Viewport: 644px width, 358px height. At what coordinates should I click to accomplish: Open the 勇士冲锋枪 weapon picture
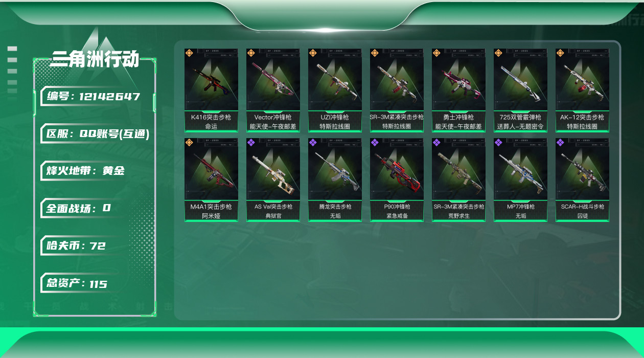point(458,80)
